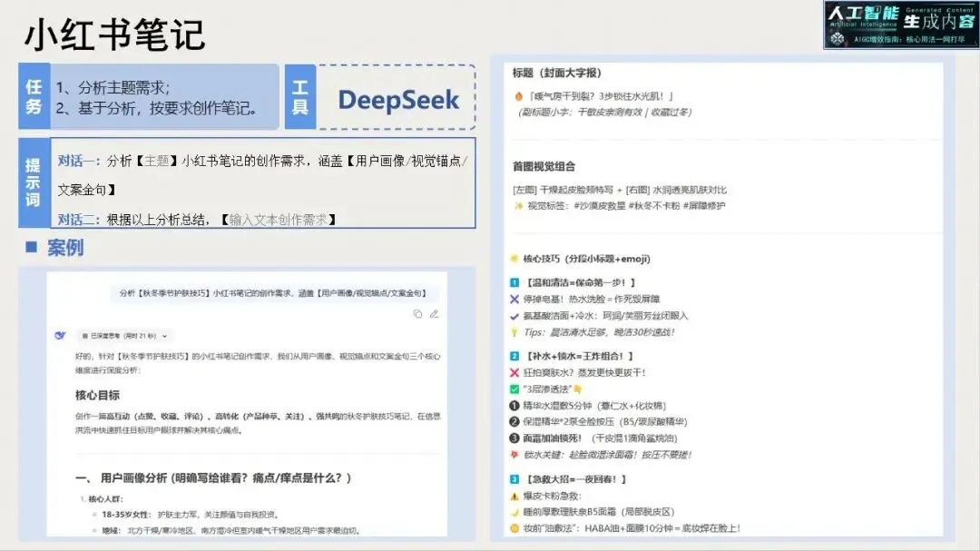Click the 【输入文本创作需求】 placeholder
The width and height of the screenshot is (980, 551).
tap(279, 220)
